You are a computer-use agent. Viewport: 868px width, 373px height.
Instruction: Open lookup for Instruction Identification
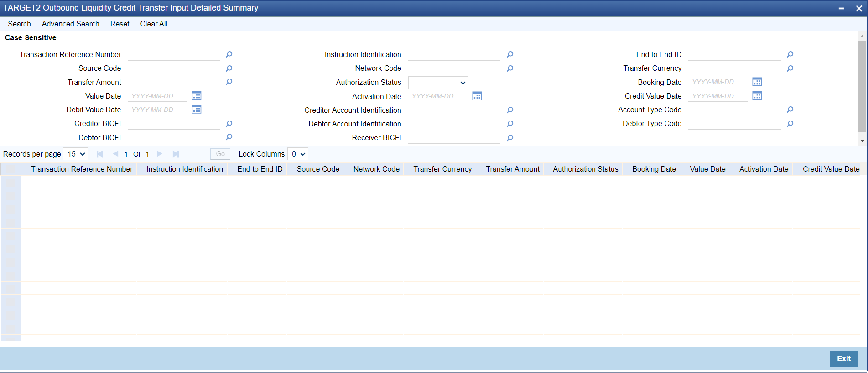(510, 54)
